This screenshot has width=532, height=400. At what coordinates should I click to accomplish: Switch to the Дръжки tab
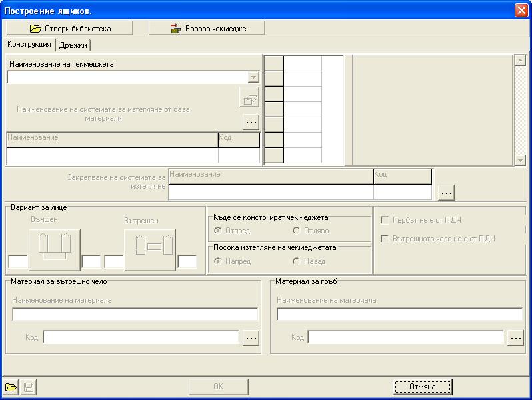click(x=73, y=45)
